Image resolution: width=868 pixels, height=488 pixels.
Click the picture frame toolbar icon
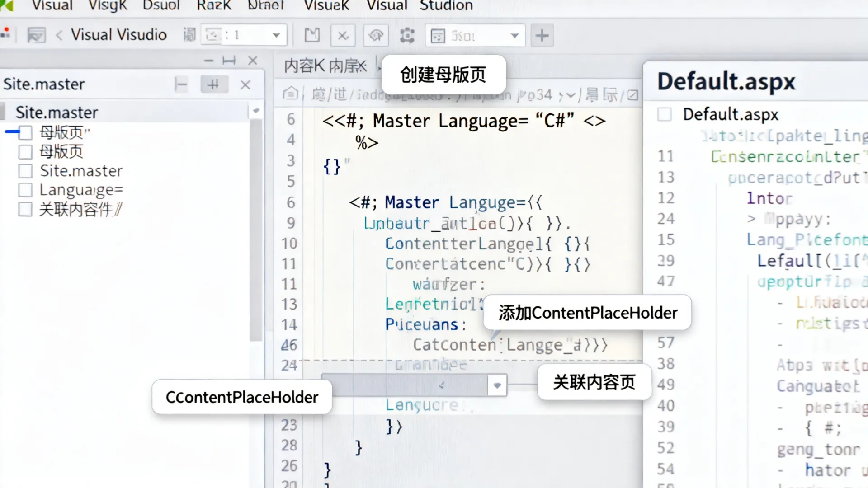point(36,35)
